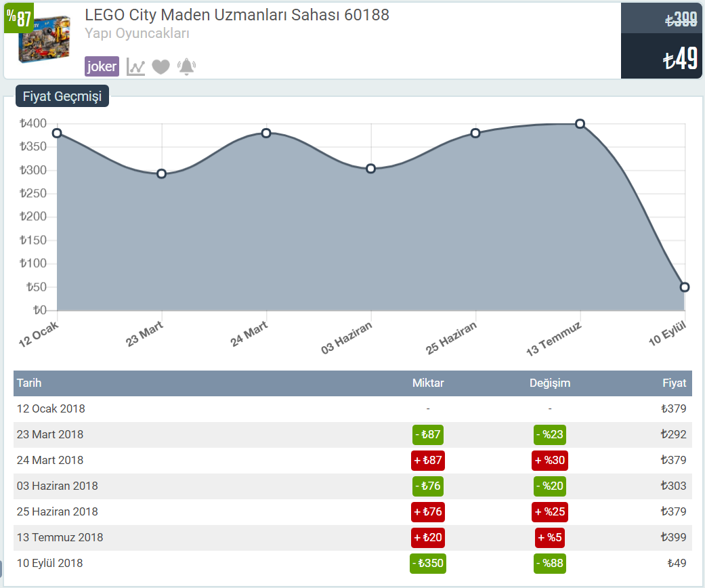The height and width of the screenshot is (588, 705).
Task: Click the red +%30 change badge
Action: [x=550, y=460]
